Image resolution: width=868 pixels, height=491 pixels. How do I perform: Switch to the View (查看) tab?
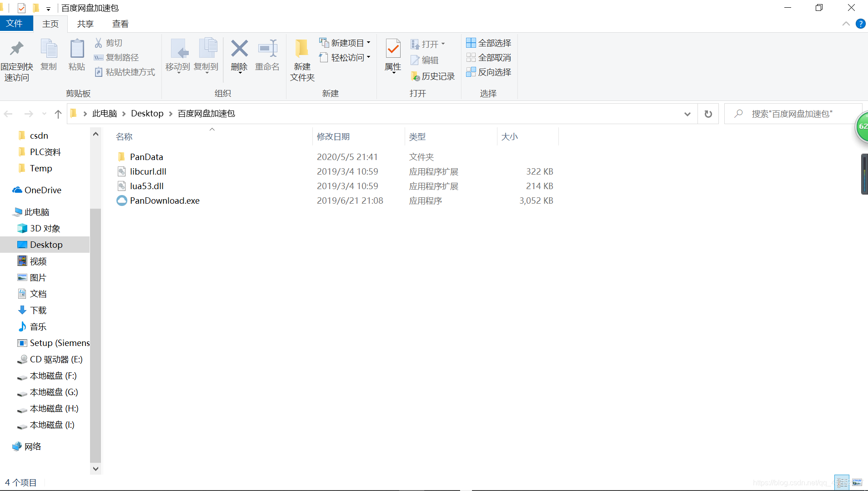pos(120,24)
